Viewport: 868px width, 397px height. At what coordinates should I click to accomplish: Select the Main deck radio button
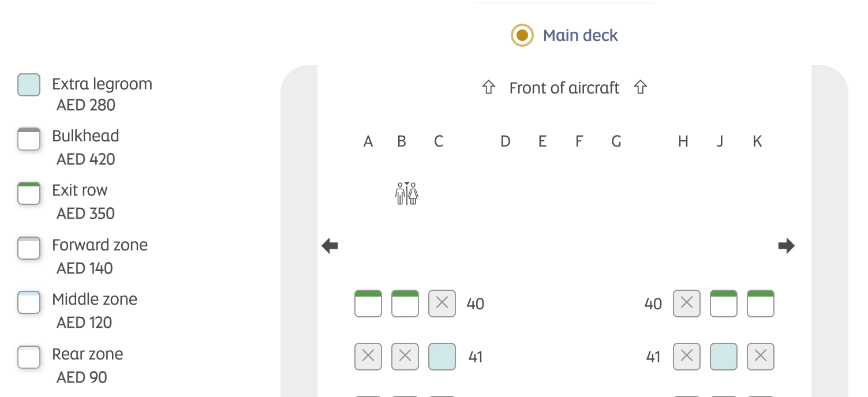click(x=522, y=35)
